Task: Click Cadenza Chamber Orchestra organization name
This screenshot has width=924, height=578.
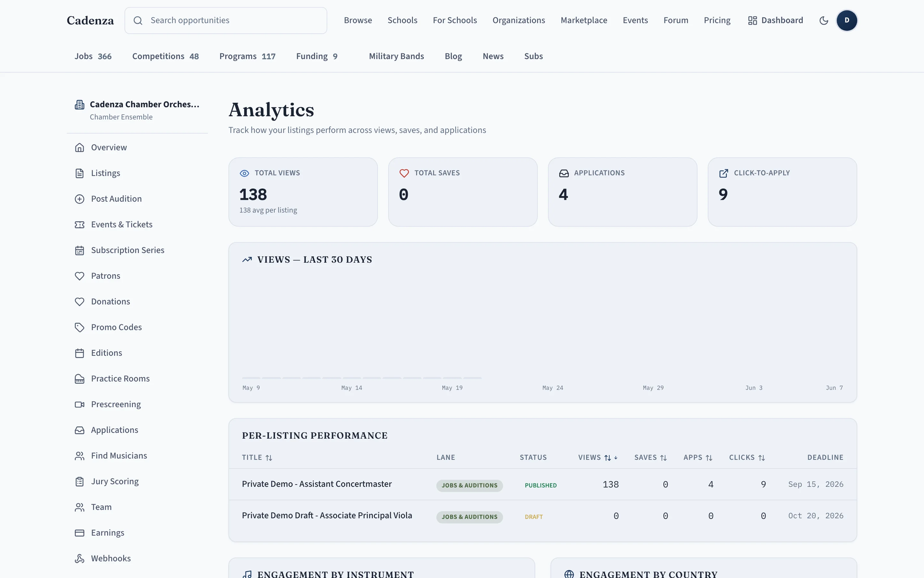Action: click(x=144, y=104)
